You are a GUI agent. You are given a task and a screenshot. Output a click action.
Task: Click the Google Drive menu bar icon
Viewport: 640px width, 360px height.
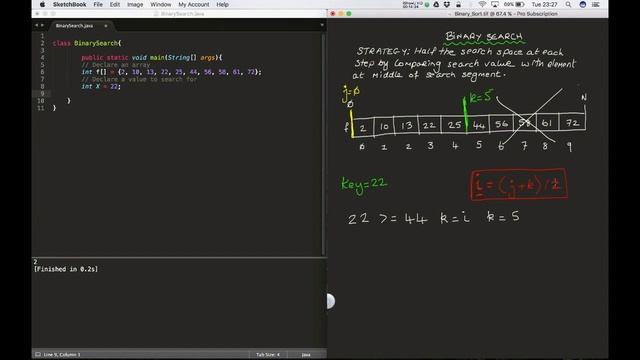pyautogui.click(x=436, y=4)
